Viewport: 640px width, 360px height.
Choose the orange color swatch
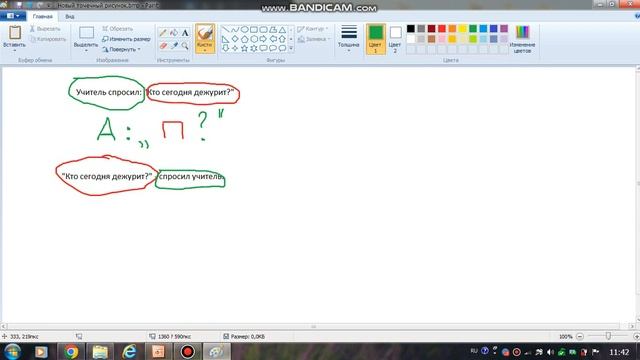[452, 29]
